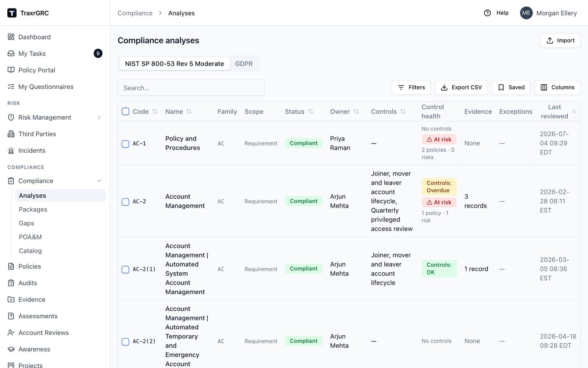Image resolution: width=588 pixels, height=368 pixels.
Task: Open Projects icon in sidebar
Action: 11,365
